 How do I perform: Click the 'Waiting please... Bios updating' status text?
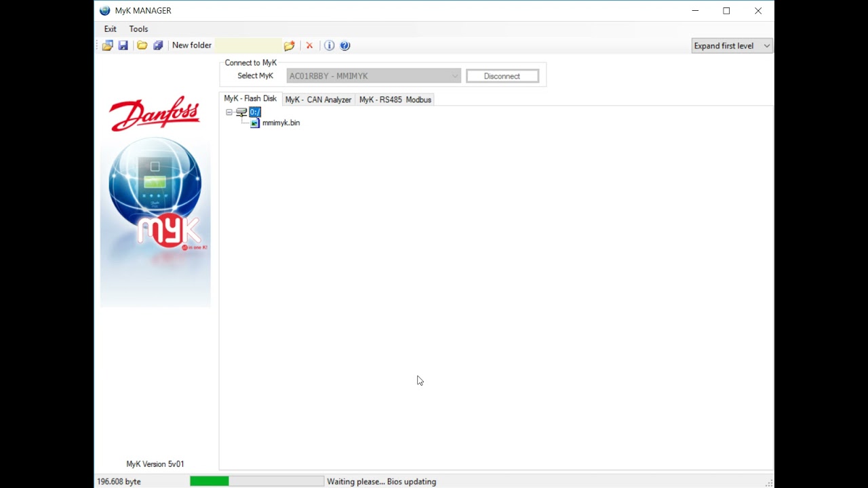(x=382, y=481)
